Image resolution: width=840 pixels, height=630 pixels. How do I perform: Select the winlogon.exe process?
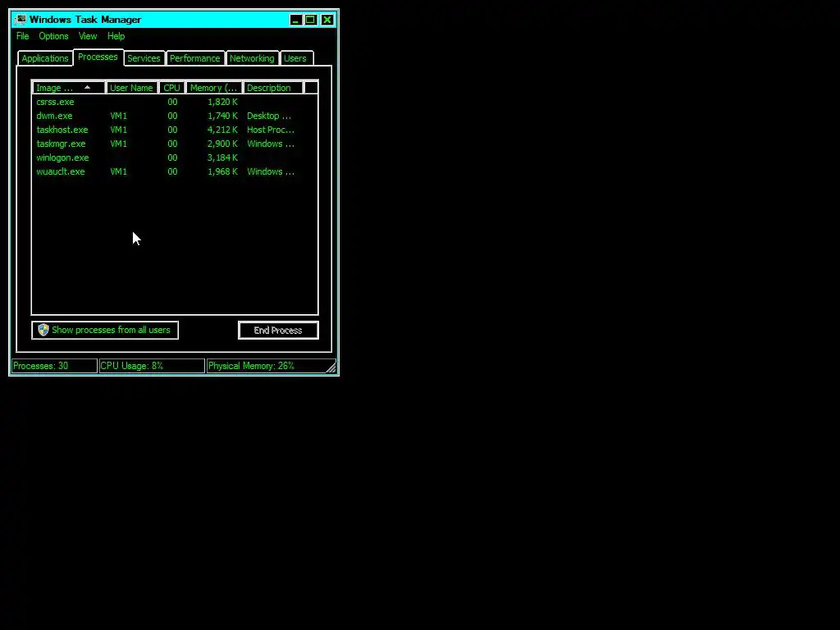pyautogui.click(x=175, y=157)
